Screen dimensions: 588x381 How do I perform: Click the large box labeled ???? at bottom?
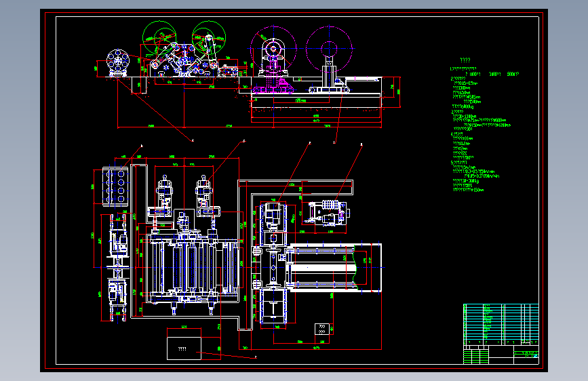[x=184, y=348]
